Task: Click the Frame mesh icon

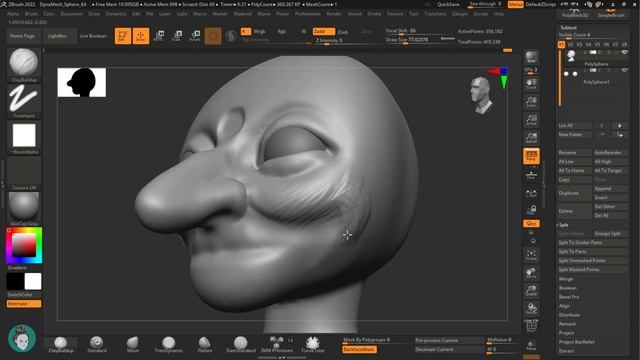Action: (531, 256)
